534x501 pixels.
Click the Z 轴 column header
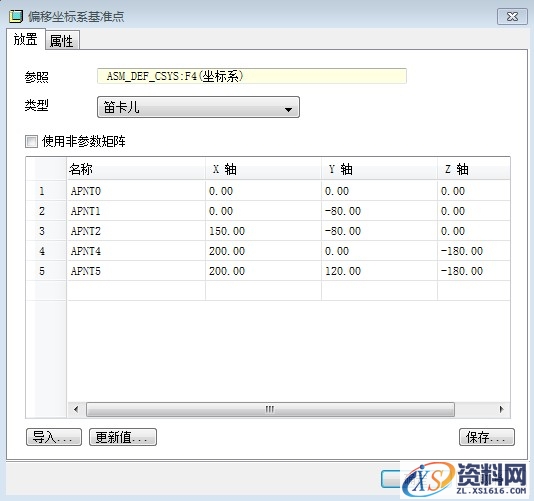(x=474, y=169)
